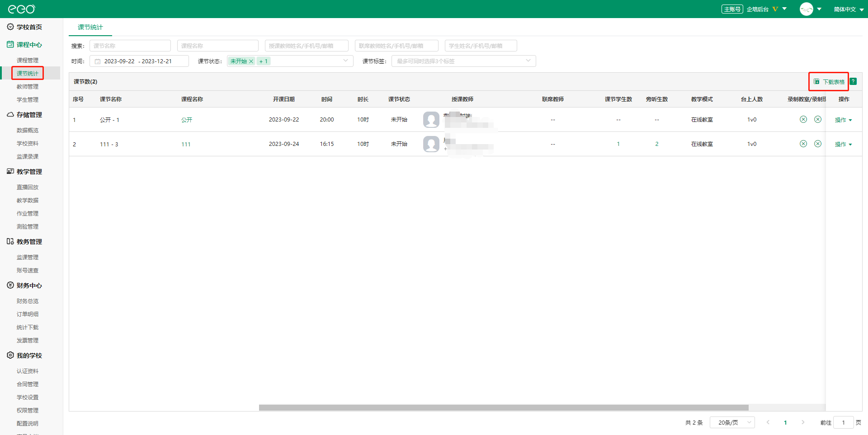Open 监课管理 in the sidebar

28,257
